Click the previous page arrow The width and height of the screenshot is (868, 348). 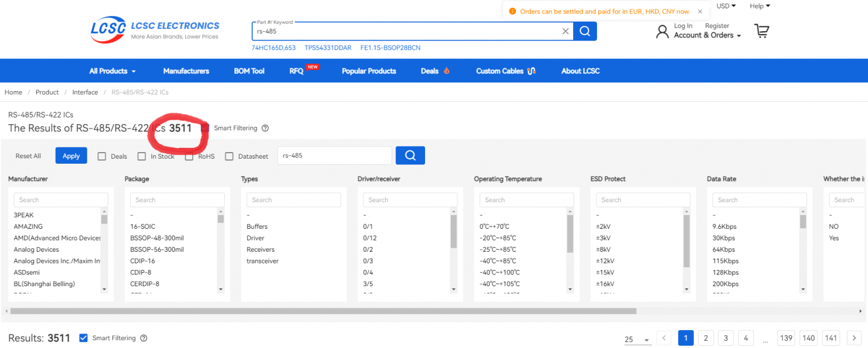pyautogui.click(x=664, y=338)
